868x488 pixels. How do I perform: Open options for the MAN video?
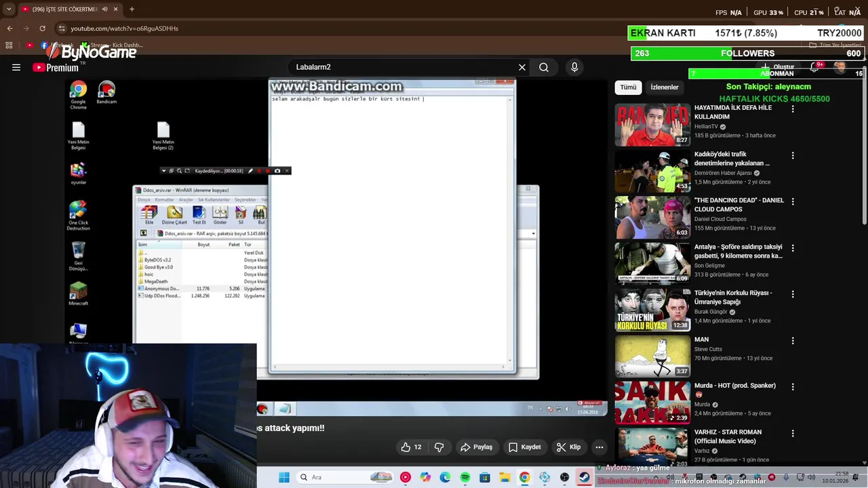[x=793, y=340]
